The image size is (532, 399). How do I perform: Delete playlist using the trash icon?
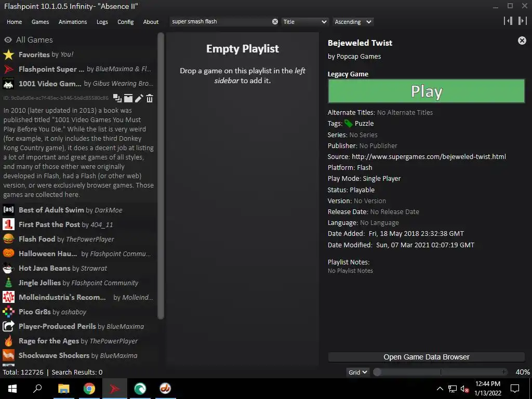pyautogui.click(x=150, y=98)
